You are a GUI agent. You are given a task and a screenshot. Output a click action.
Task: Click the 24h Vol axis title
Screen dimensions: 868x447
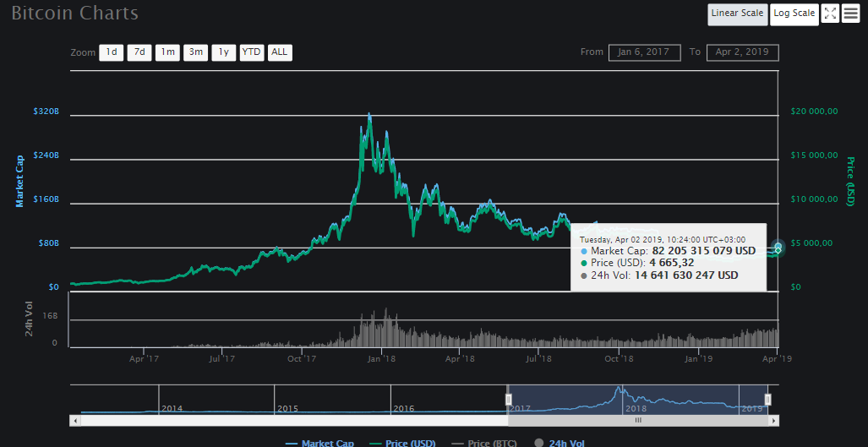[30, 319]
